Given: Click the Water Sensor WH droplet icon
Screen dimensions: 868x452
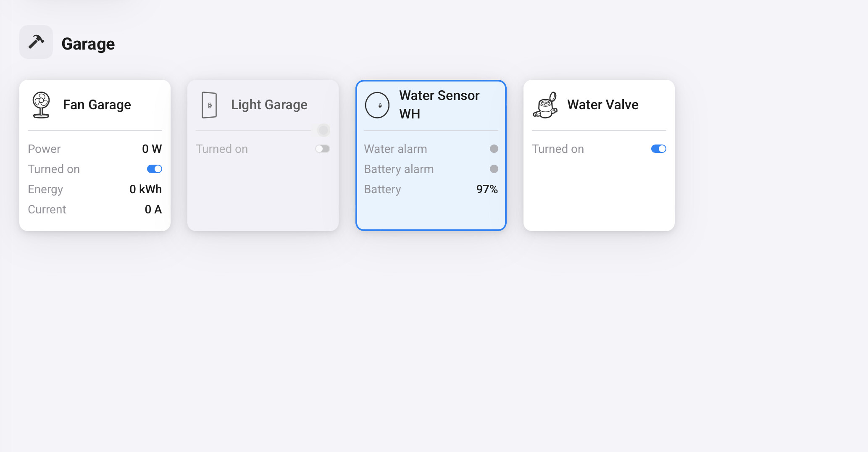Looking at the screenshot, I should coord(377,105).
